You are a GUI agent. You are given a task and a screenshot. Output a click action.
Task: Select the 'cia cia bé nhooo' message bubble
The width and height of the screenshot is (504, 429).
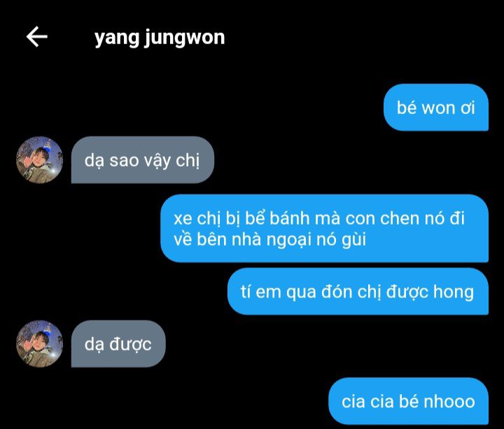point(408,401)
